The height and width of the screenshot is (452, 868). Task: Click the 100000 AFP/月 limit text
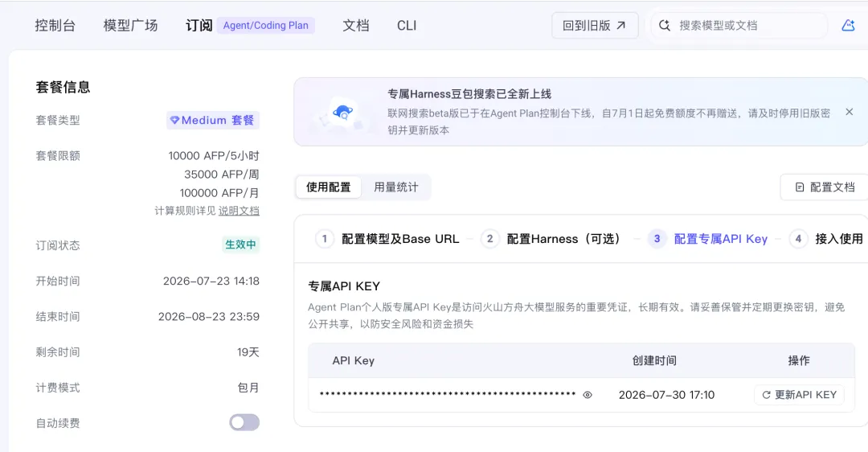click(x=219, y=193)
